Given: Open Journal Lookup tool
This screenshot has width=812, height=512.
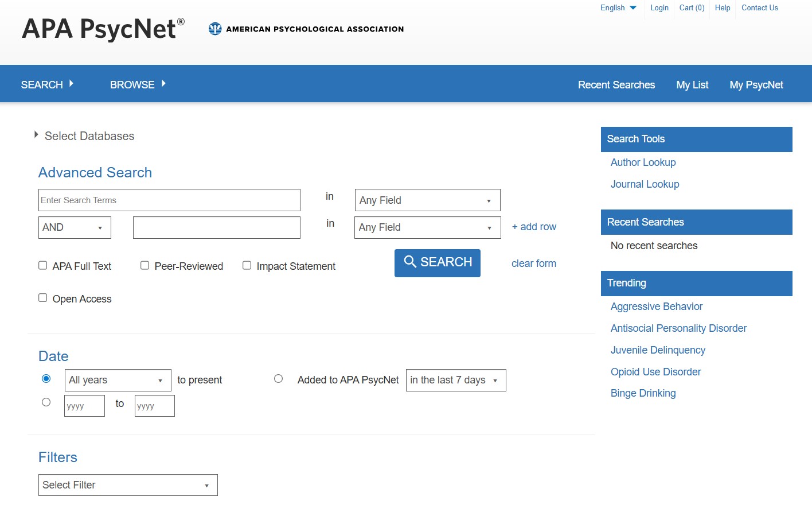Looking at the screenshot, I should click(x=645, y=184).
